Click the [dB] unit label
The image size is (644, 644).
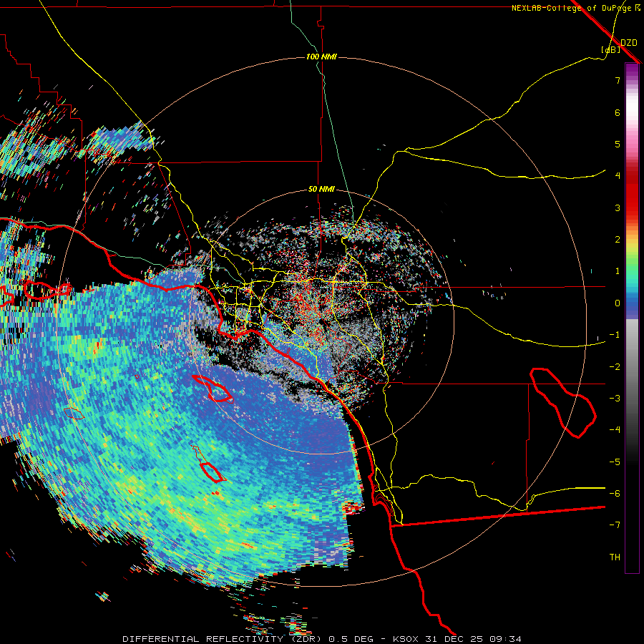click(611, 50)
